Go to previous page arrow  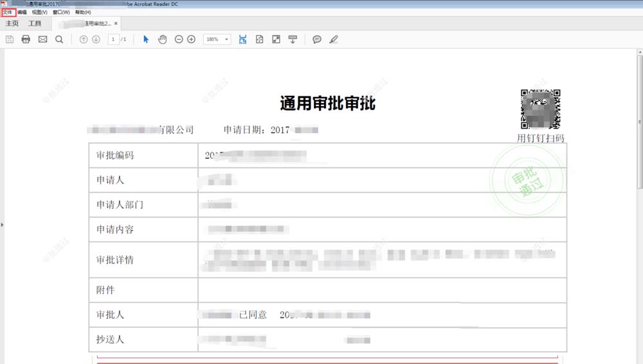(83, 39)
